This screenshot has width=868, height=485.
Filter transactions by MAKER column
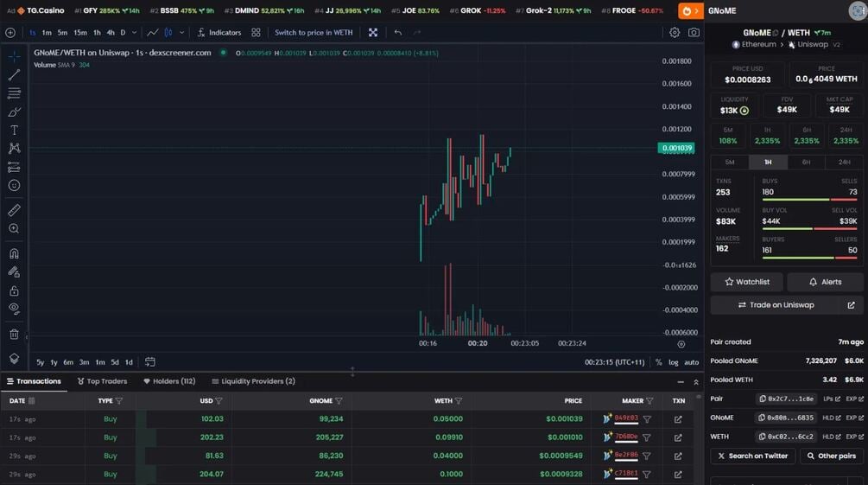click(x=649, y=401)
